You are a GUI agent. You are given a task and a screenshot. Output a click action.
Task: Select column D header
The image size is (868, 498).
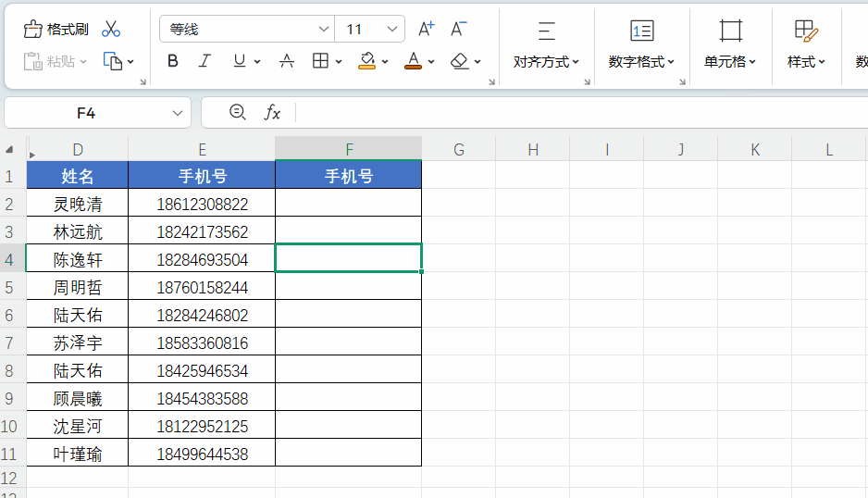click(x=78, y=150)
